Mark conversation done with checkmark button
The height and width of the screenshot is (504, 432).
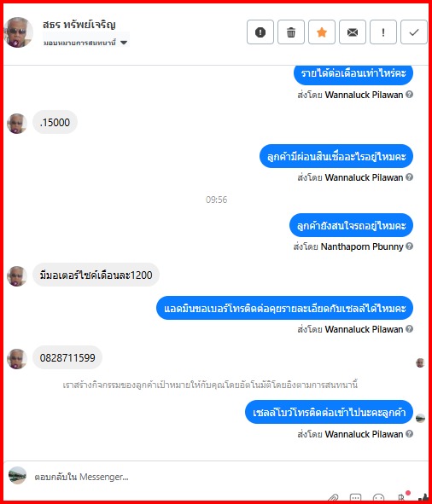click(x=414, y=32)
